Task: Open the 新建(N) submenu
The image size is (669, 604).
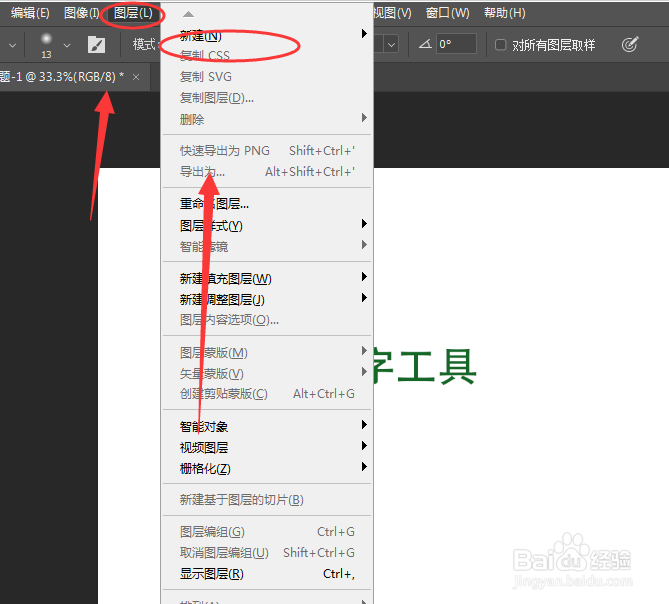Action: point(267,35)
